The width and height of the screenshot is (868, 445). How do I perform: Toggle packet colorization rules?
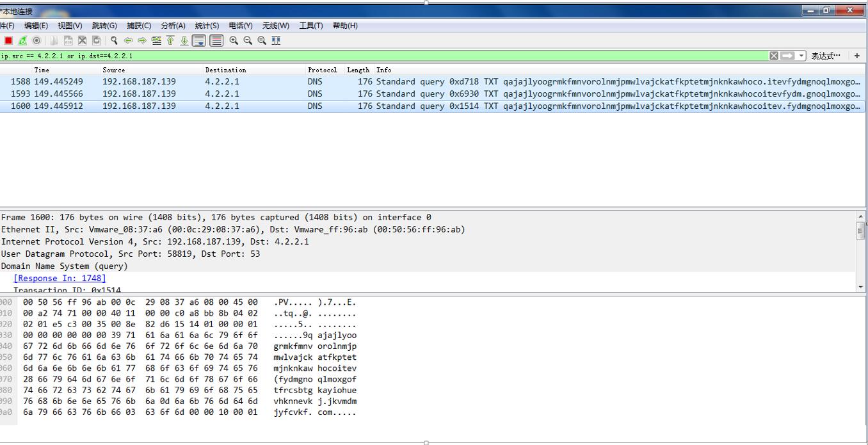(x=216, y=40)
